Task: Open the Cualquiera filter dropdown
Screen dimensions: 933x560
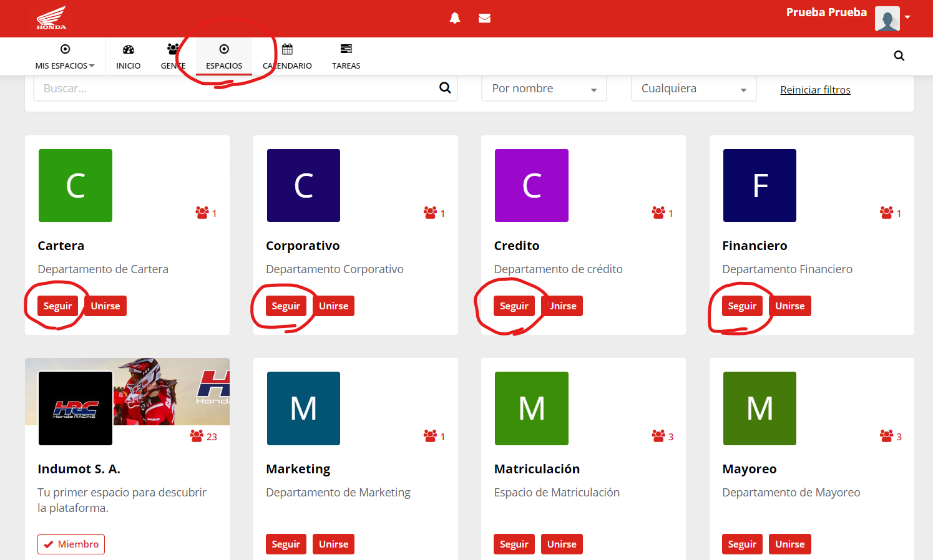Action: pyautogui.click(x=693, y=89)
